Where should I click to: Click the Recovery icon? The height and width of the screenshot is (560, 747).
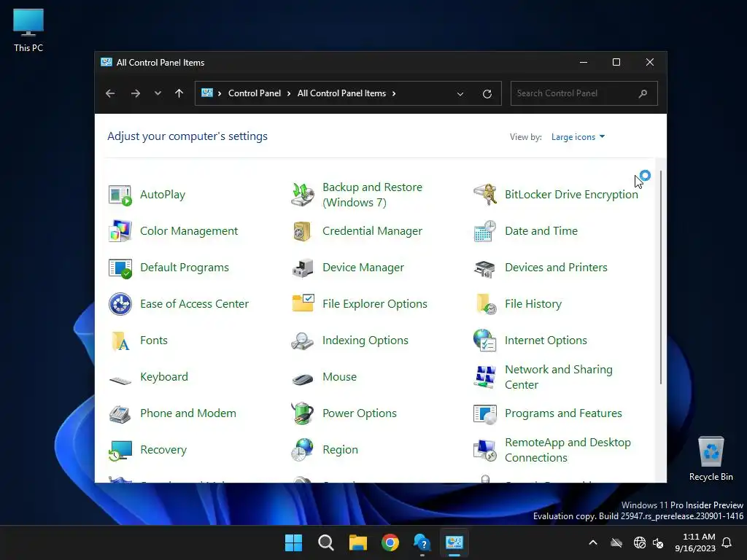tap(120, 450)
